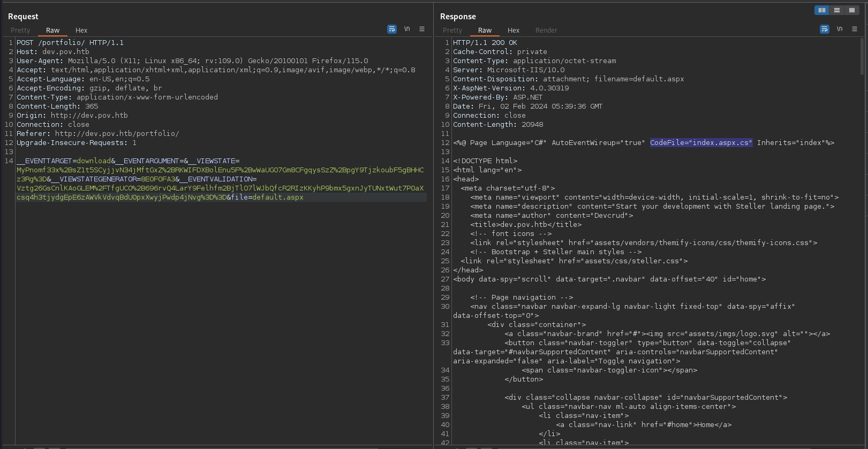Click the 'X-AspNet-Version: 4.0.30319' header
868x449 pixels.
pyautogui.click(x=511, y=88)
